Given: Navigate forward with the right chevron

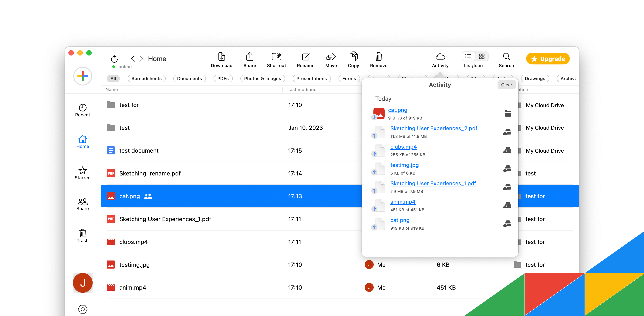Looking at the screenshot, I should [x=141, y=59].
